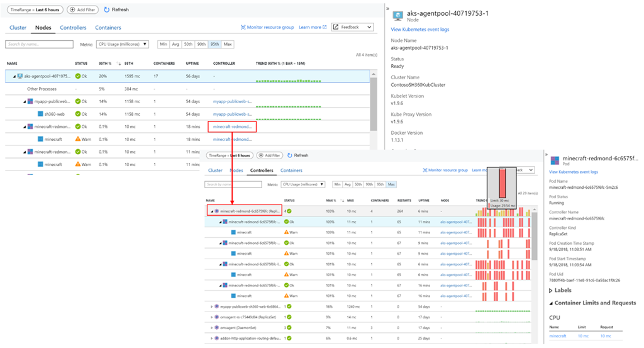Click the Refresh icon above the Nodes tab
This screenshot has height=348, width=644.
(x=107, y=10)
